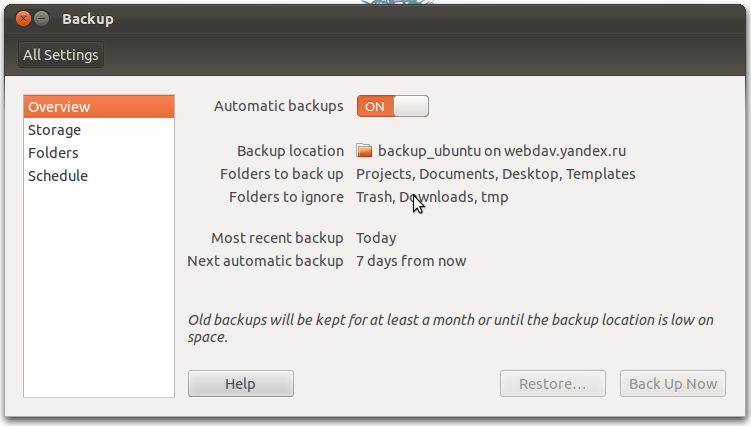The height and width of the screenshot is (426, 751).
Task: Start a backup with Back Up Now
Action: click(x=673, y=384)
